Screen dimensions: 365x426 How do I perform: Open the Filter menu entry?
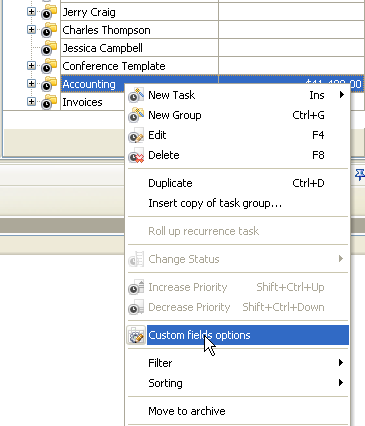click(238, 363)
